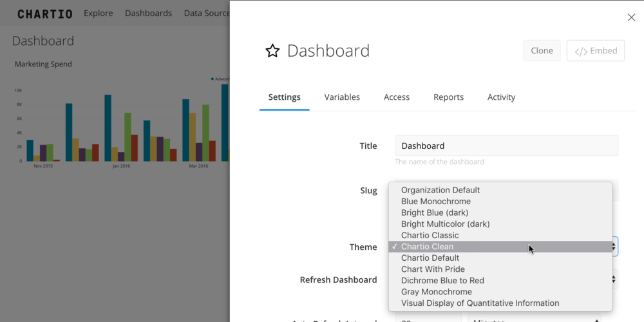Open Explore in the top navigation
644x322 pixels.
coord(98,13)
